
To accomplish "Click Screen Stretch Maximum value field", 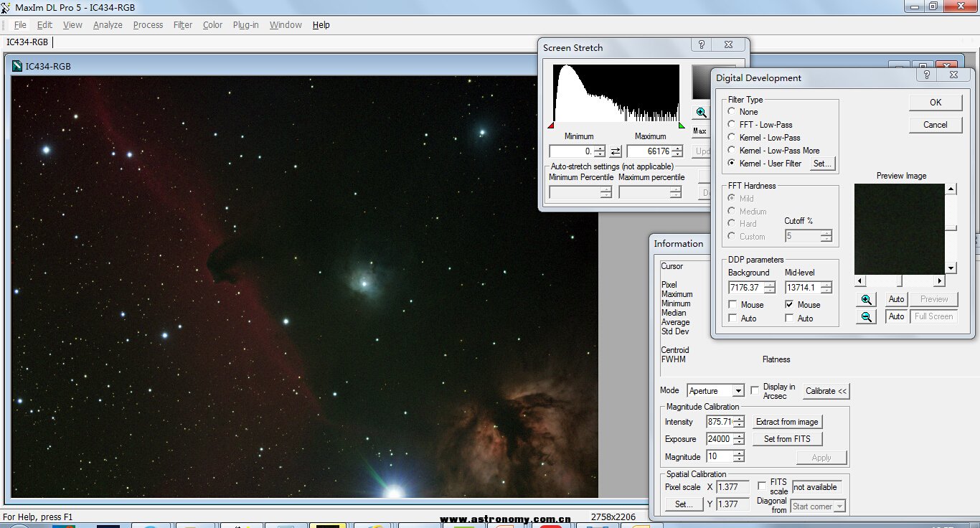I will [649, 151].
